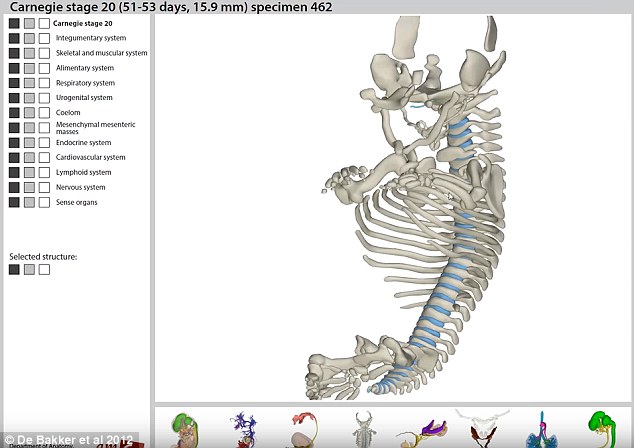
Task: Open the gray skeleton thumbnail
Action: (364, 429)
